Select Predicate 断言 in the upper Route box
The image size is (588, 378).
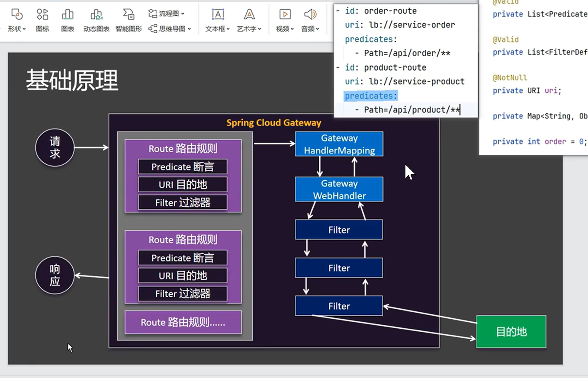point(183,167)
